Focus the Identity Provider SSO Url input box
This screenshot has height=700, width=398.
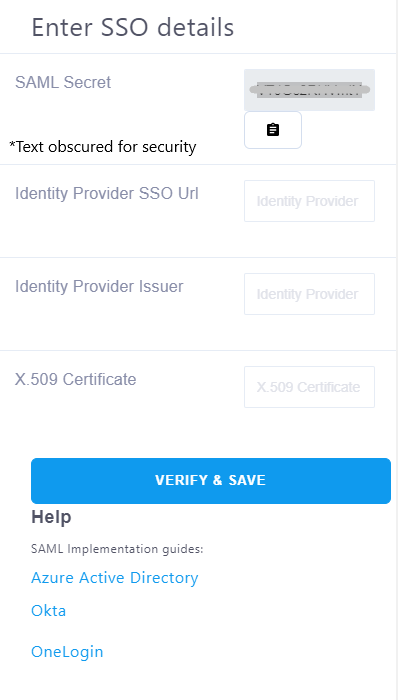pos(309,201)
